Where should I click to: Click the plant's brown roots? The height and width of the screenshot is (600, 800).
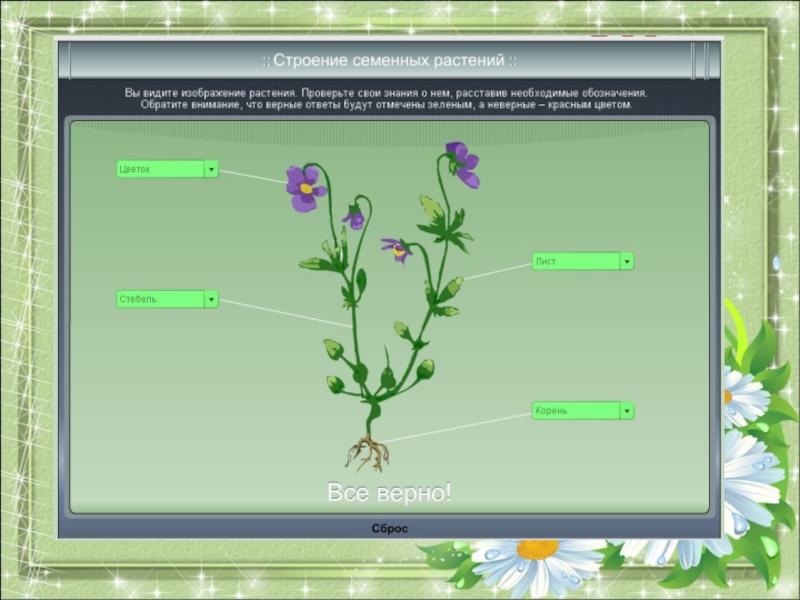tap(367, 453)
